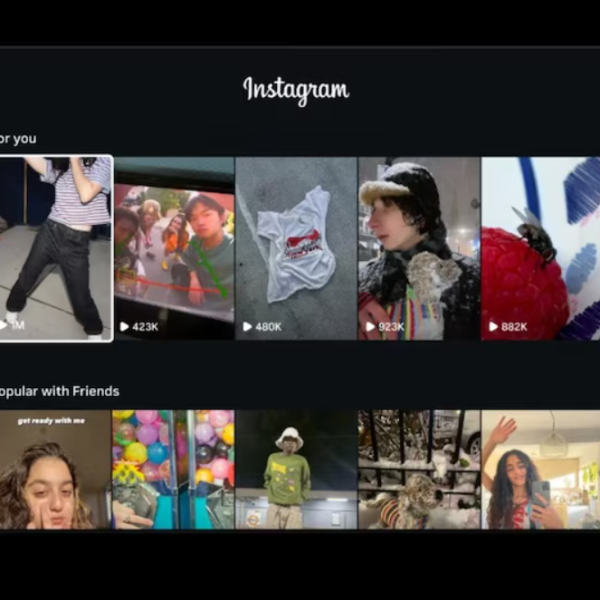Select the 'Popular with Friends' section heading
Screen dimensions: 600x600
pyautogui.click(x=60, y=391)
